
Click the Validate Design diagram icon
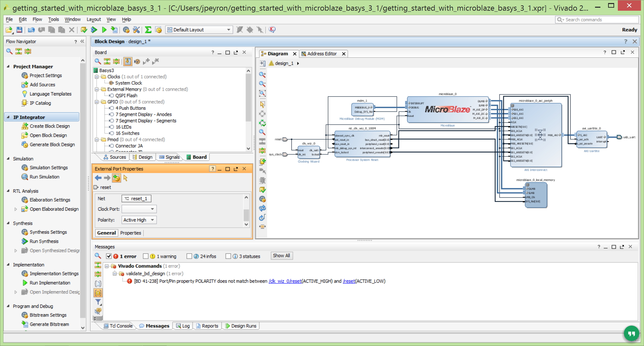[262, 190]
